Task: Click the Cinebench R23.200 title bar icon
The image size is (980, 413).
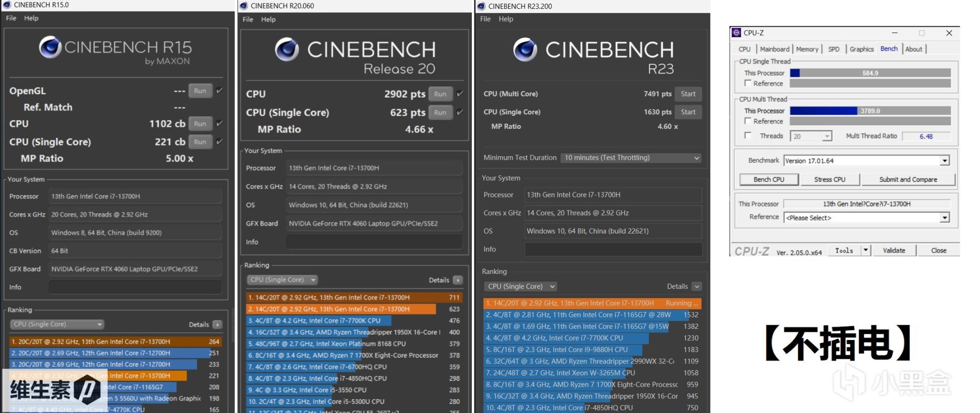Action: coord(481,6)
